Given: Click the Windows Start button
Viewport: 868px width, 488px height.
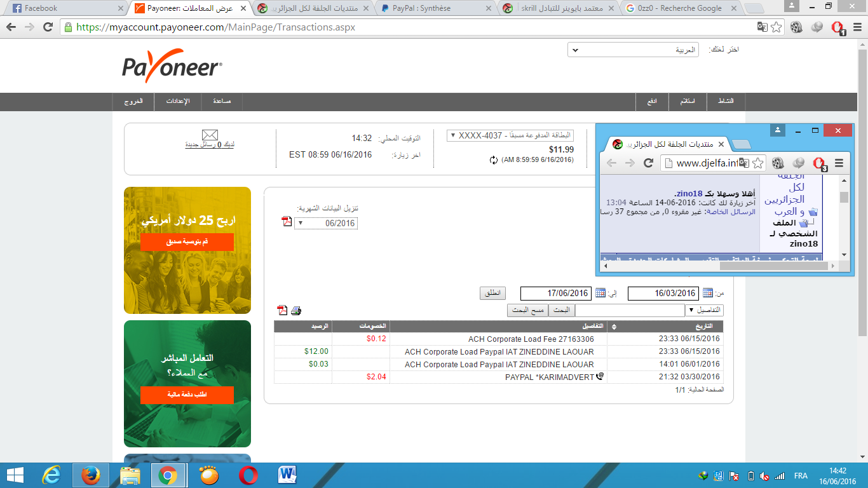Looking at the screenshot, I should pos(15,475).
